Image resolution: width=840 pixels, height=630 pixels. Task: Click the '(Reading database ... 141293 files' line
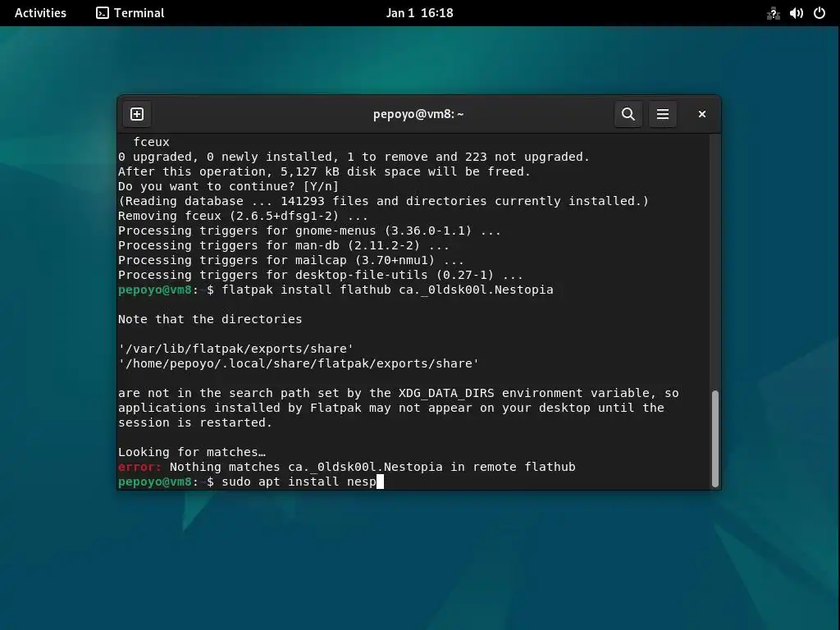(383, 202)
